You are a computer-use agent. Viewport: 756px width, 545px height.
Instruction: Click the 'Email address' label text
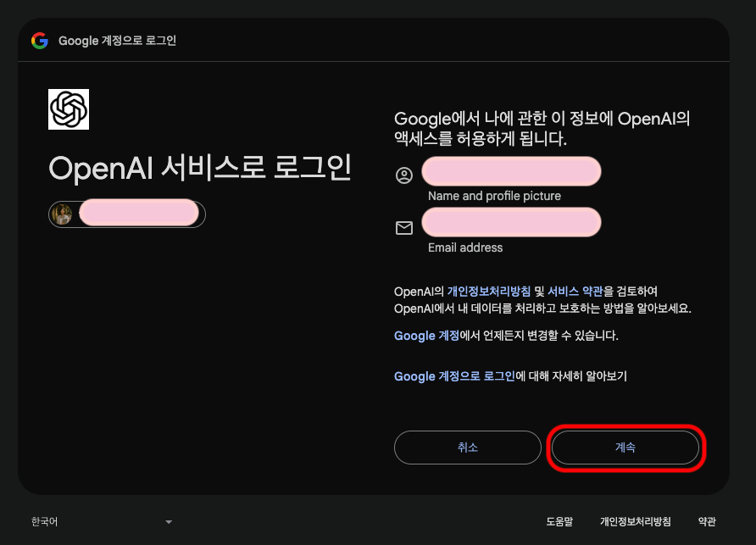[465, 247]
